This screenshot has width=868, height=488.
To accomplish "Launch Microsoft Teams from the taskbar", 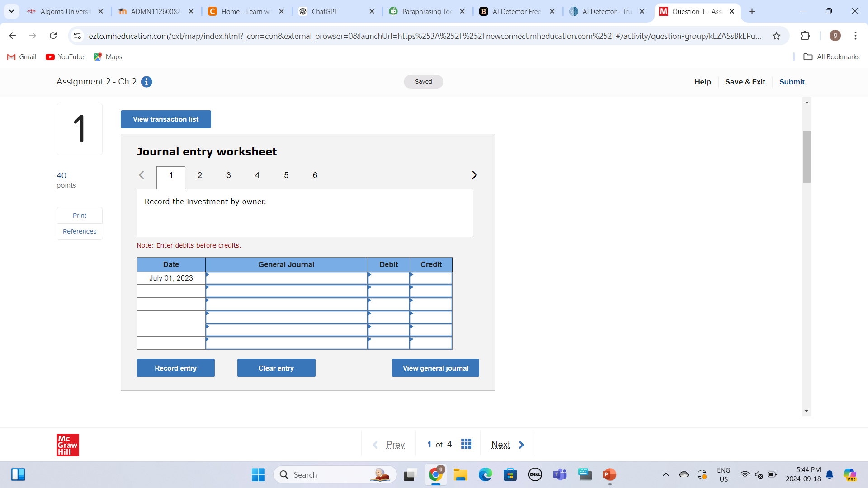I will pos(560,475).
